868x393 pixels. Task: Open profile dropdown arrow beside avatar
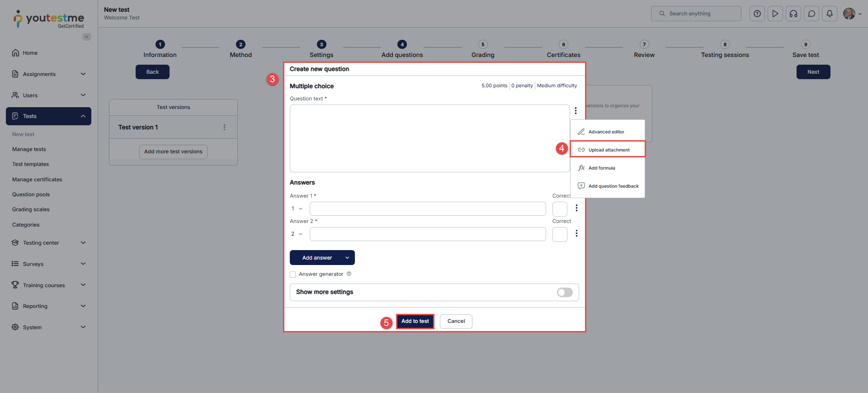(x=860, y=14)
